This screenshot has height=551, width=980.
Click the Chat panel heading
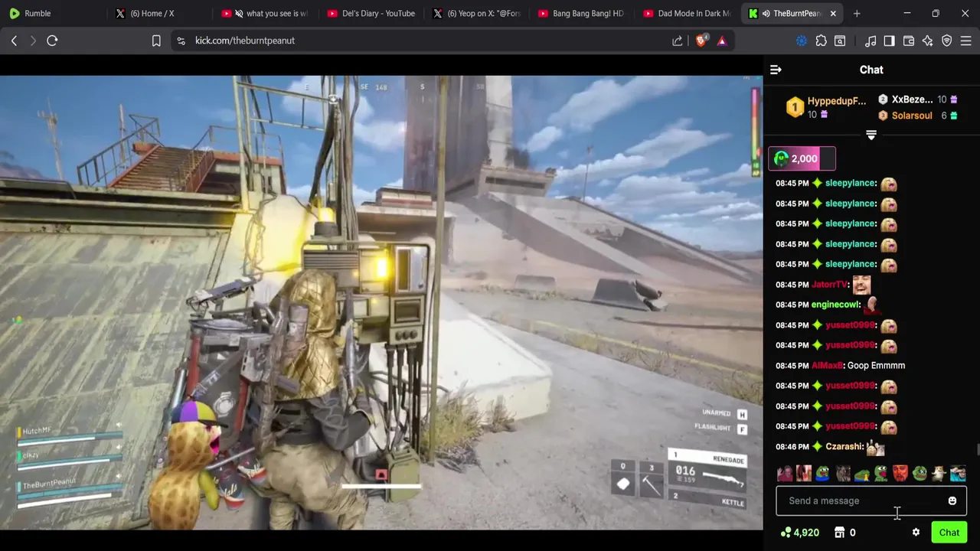coord(871,70)
